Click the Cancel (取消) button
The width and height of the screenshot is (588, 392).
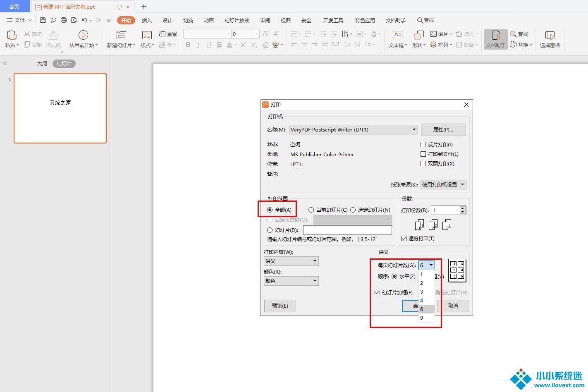pyautogui.click(x=453, y=306)
